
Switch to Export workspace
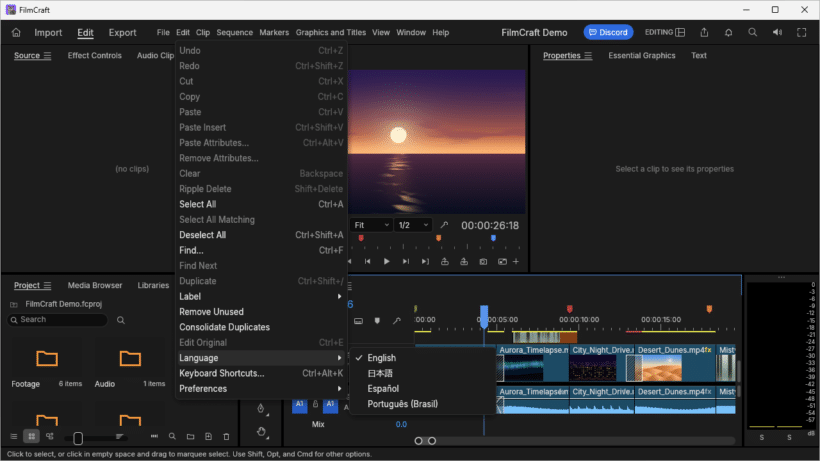122,32
